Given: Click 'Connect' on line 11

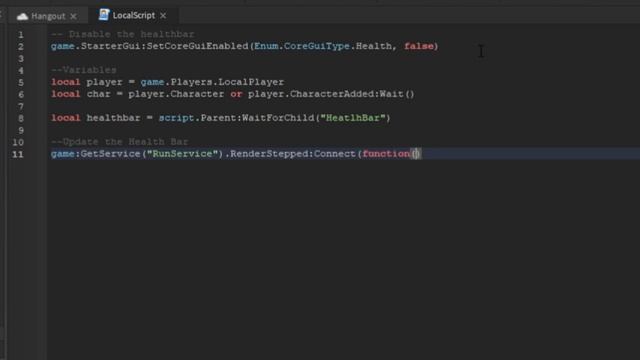Looking at the screenshot, I should (x=335, y=154).
